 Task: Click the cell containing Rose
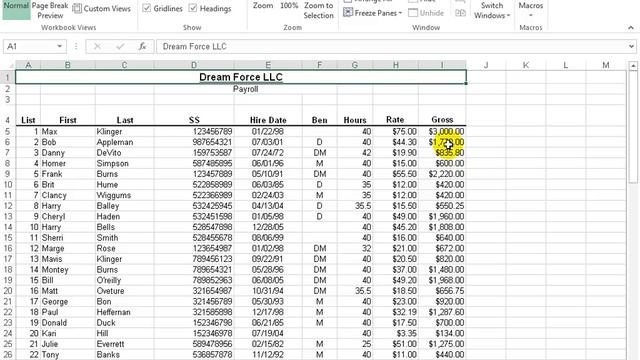point(124,248)
